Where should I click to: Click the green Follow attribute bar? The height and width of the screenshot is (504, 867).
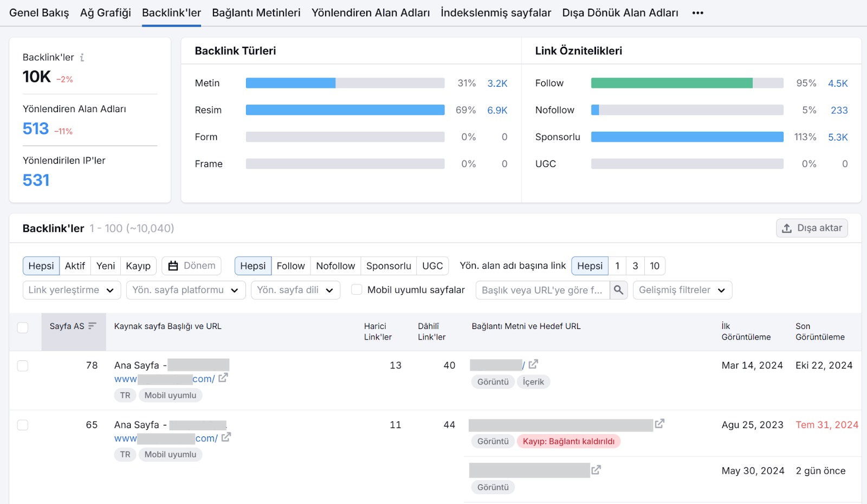[x=672, y=83]
